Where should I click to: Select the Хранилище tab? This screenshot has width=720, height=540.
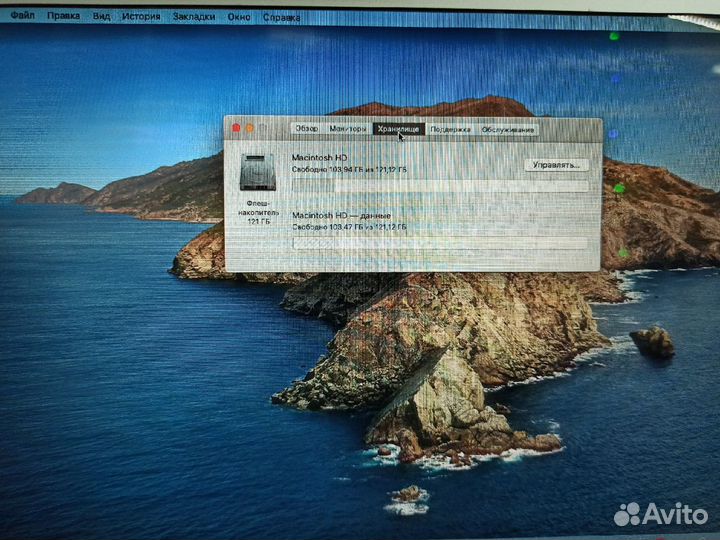pos(398,129)
